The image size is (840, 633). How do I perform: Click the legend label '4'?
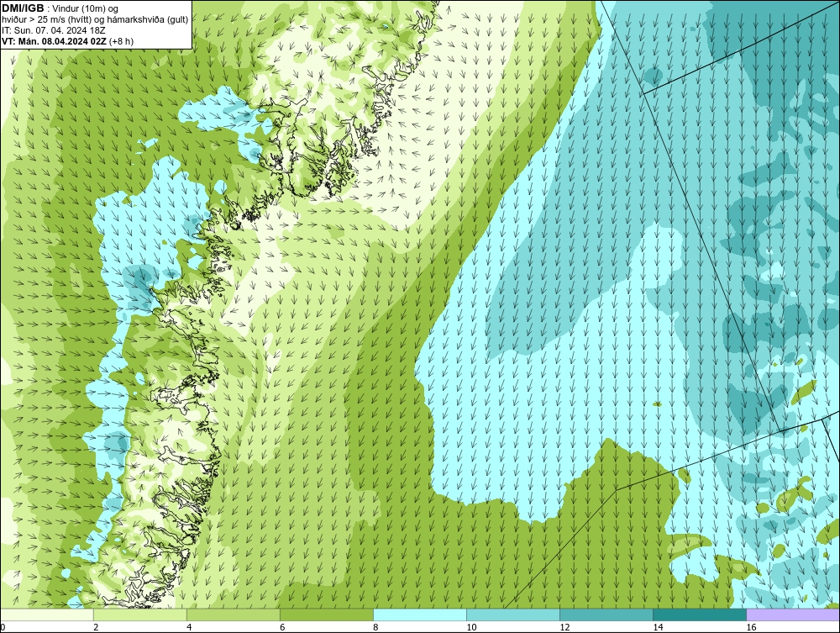click(188, 627)
